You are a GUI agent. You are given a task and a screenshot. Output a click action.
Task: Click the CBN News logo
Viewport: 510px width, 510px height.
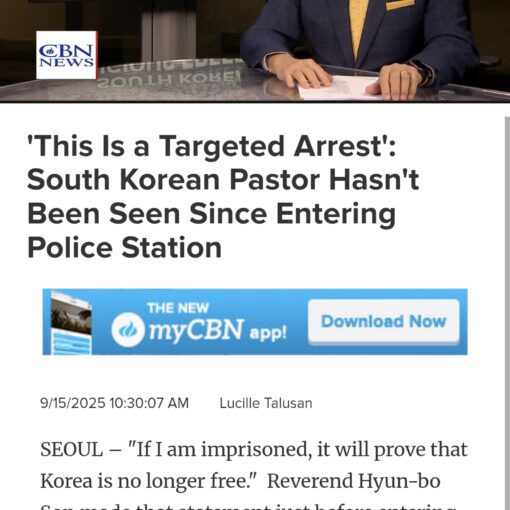pos(67,55)
